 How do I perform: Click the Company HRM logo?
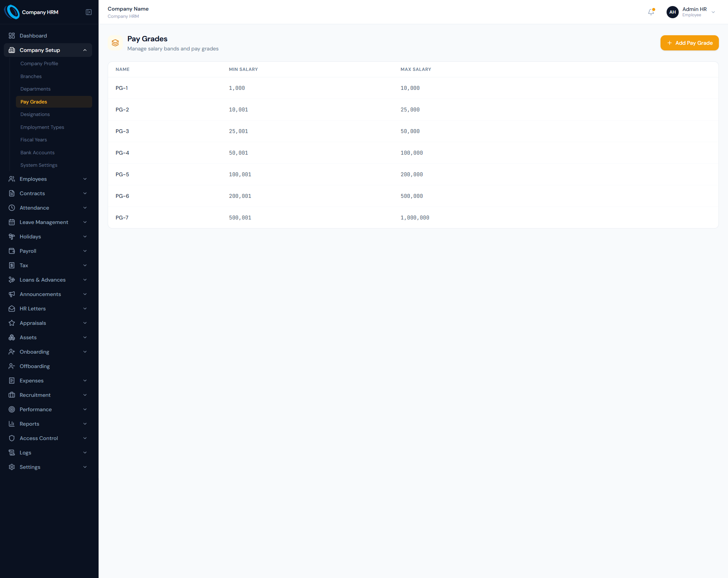12,12
